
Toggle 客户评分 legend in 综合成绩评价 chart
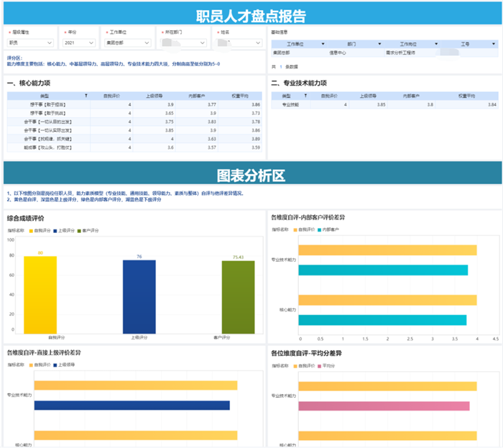pyautogui.click(x=101, y=231)
